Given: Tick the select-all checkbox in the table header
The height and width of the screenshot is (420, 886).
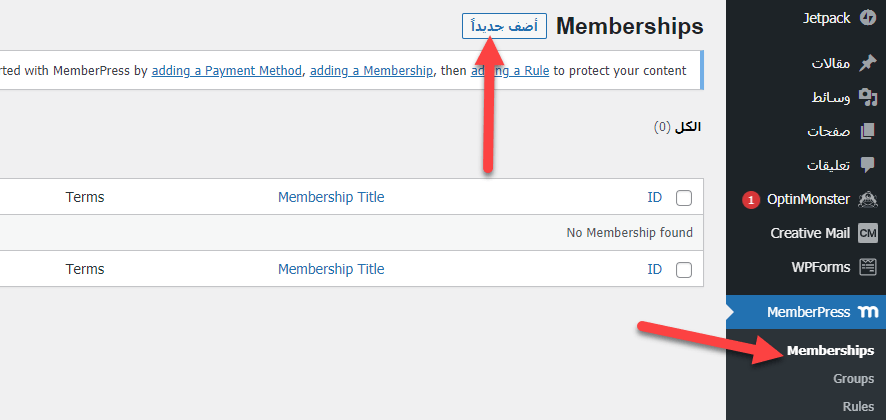Looking at the screenshot, I should tap(684, 198).
